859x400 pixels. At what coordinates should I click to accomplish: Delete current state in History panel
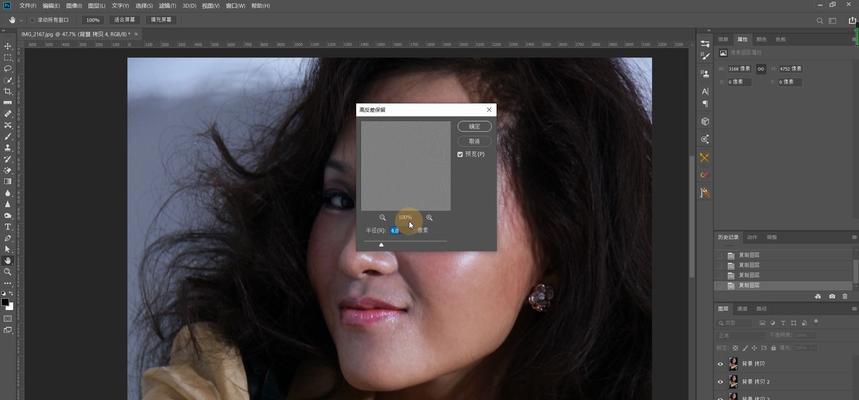pos(845,296)
